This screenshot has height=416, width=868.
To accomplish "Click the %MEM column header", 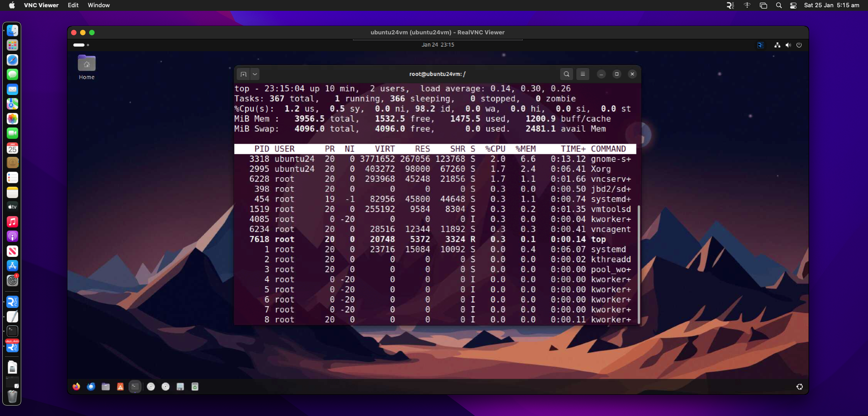I will click(x=525, y=149).
